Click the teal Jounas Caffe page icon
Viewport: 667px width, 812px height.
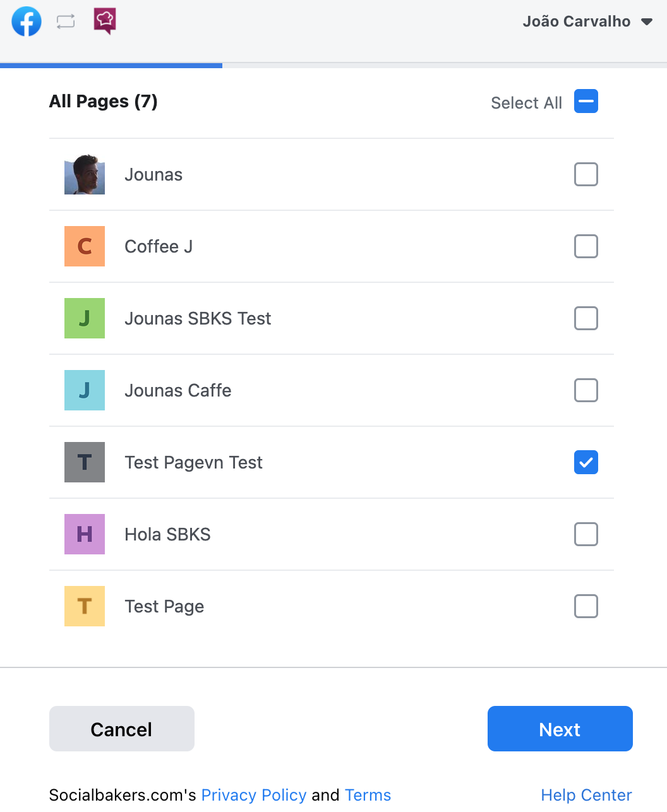tap(85, 390)
